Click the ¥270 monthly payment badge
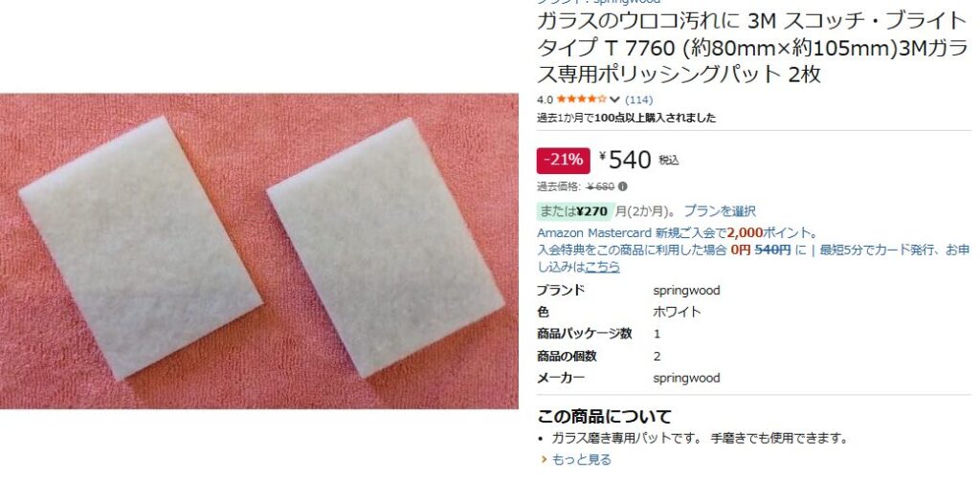Screen dimensions: 980x480 (574, 211)
